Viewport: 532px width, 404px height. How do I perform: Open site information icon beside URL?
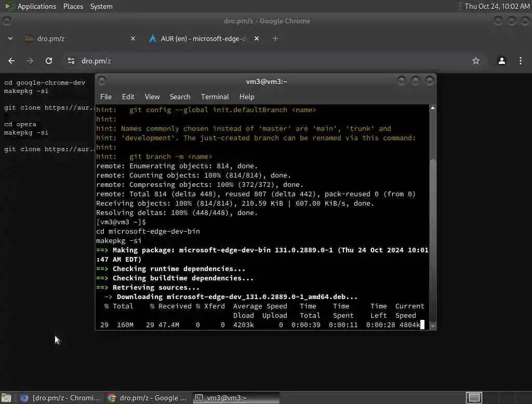[71, 61]
